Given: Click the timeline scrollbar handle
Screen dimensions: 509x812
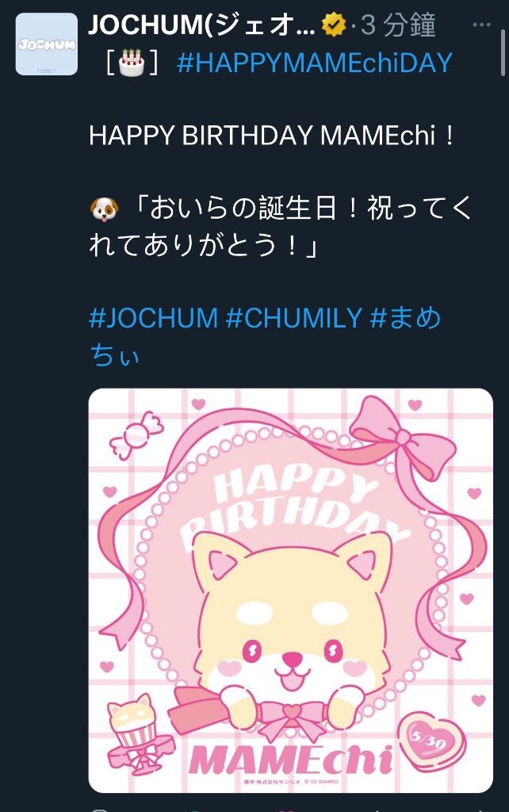Looking at the screenshot, I should point(503,52).
